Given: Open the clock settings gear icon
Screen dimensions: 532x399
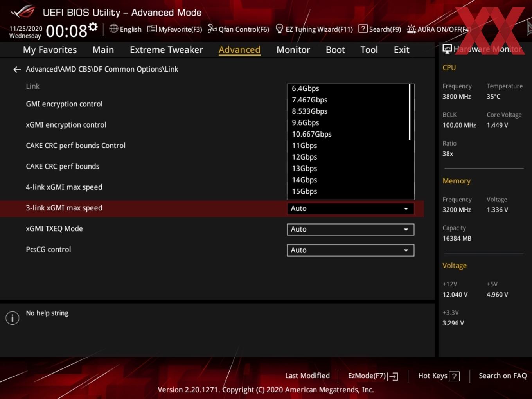Looking at the screenshot, I should [x=93, y=27].
